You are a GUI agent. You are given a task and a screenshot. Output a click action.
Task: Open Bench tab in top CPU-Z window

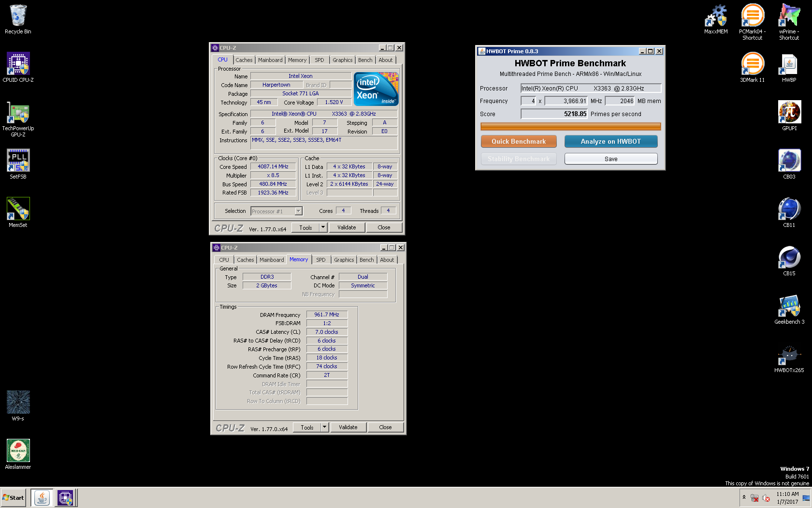click(x=365, y=60)
